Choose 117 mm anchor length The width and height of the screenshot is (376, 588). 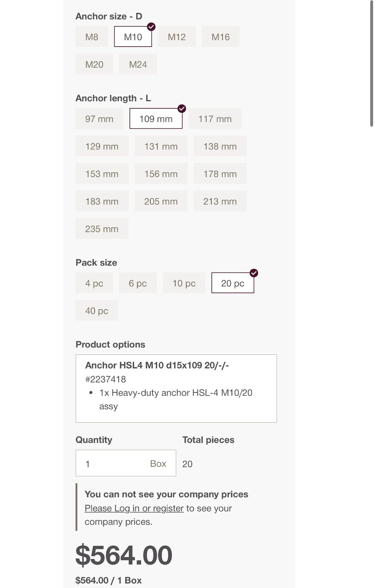(215, 119)
